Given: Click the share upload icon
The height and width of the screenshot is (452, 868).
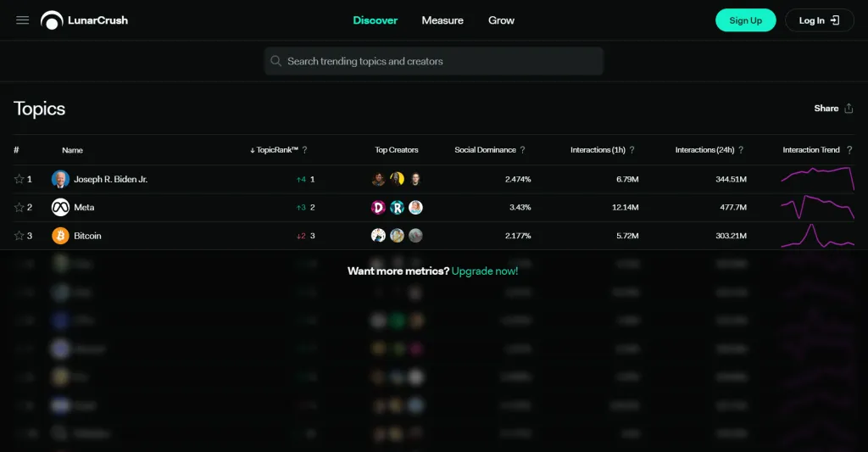Looking at the screenshot, I should tap(849, 109).
